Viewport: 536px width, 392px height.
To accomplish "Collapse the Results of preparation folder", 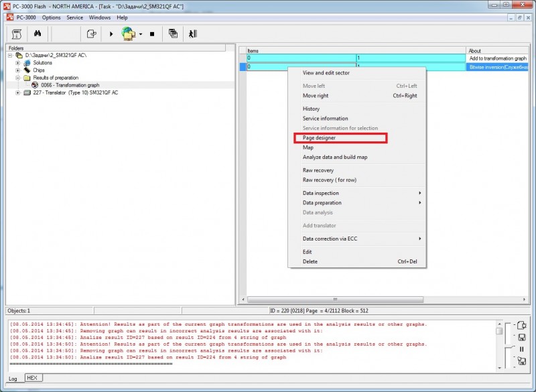I will tap(18, 78).
